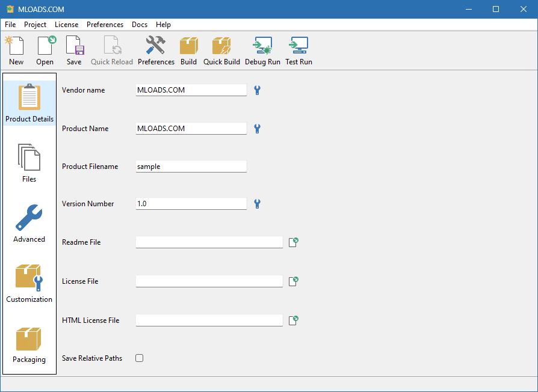Open the Docs menu
538x392 pixels.
point(140,25)
